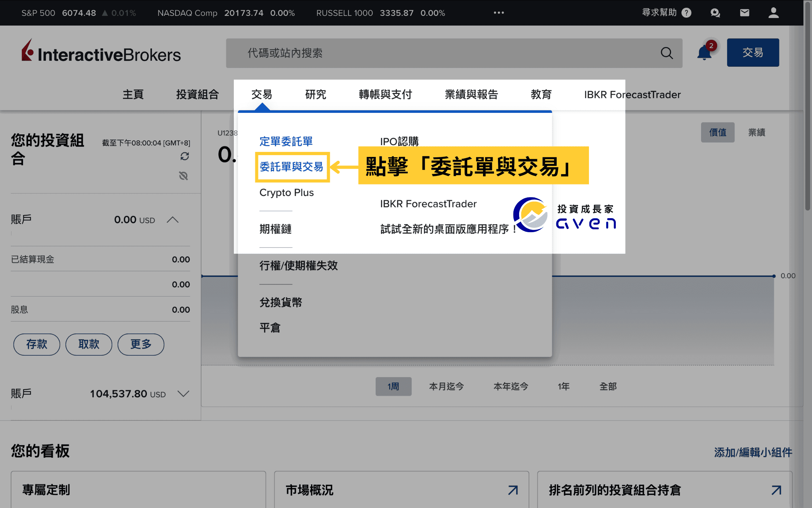Click the RUSSELL 1000 ticker

[381, 13]
